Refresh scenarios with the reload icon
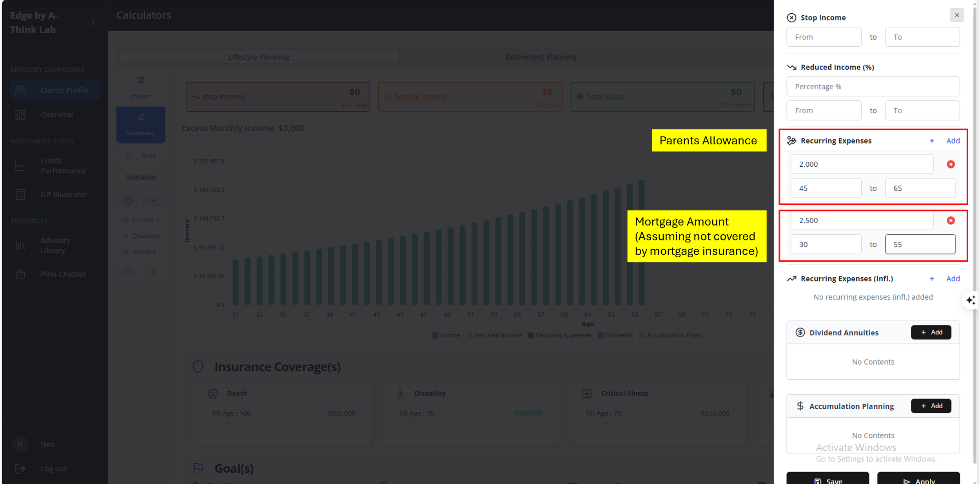This screenshot has width=980, height=484. click(x=129, y=200)
